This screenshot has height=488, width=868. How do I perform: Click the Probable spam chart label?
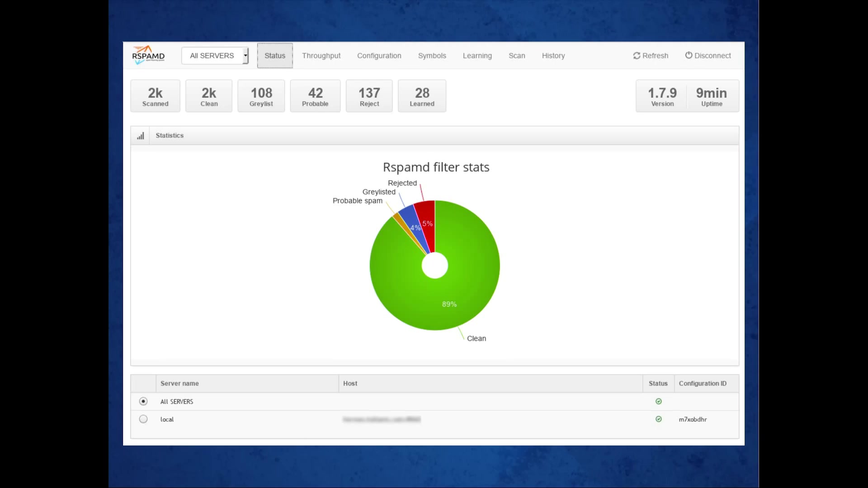358,201
